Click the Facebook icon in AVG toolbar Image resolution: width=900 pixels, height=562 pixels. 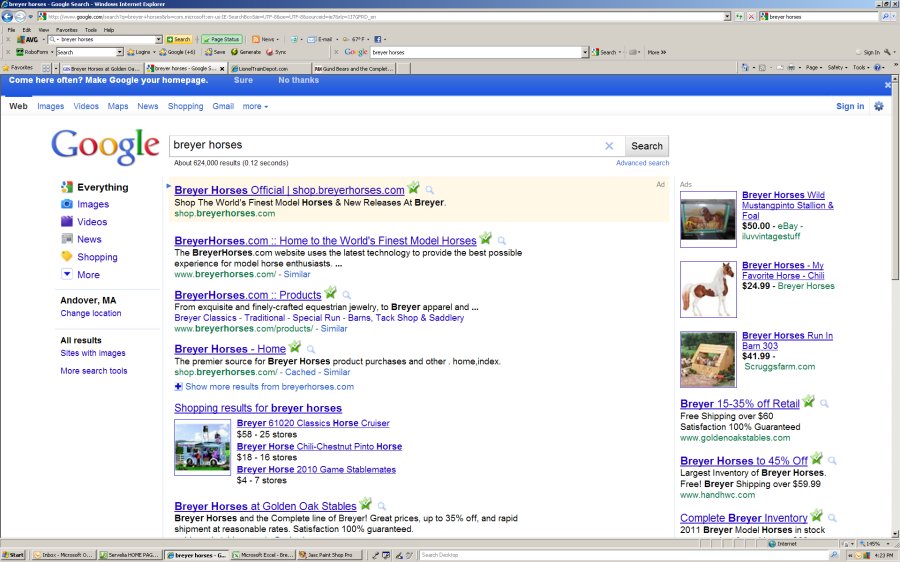(378, 39)
